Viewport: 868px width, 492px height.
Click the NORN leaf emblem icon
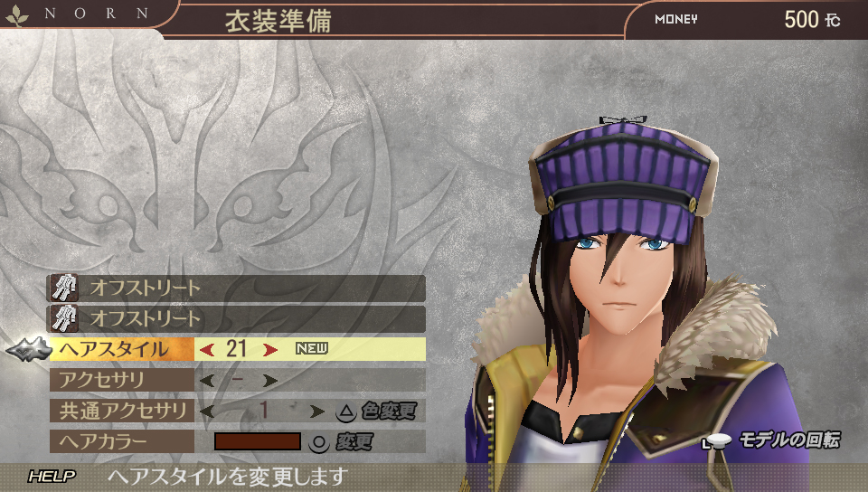point(17,15)
